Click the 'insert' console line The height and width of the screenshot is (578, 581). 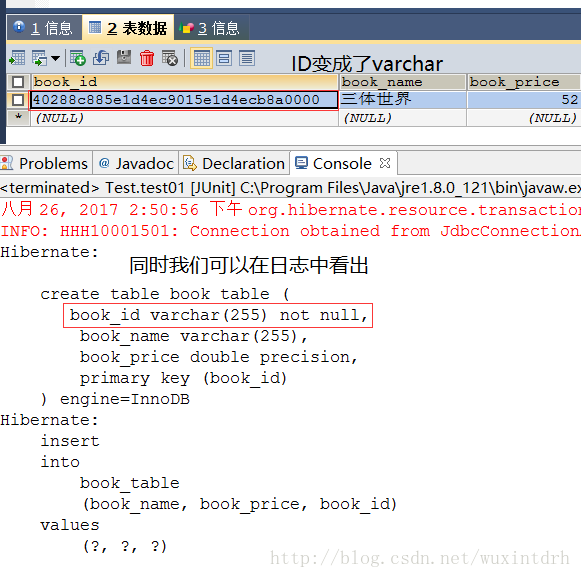tap(70, 441)
